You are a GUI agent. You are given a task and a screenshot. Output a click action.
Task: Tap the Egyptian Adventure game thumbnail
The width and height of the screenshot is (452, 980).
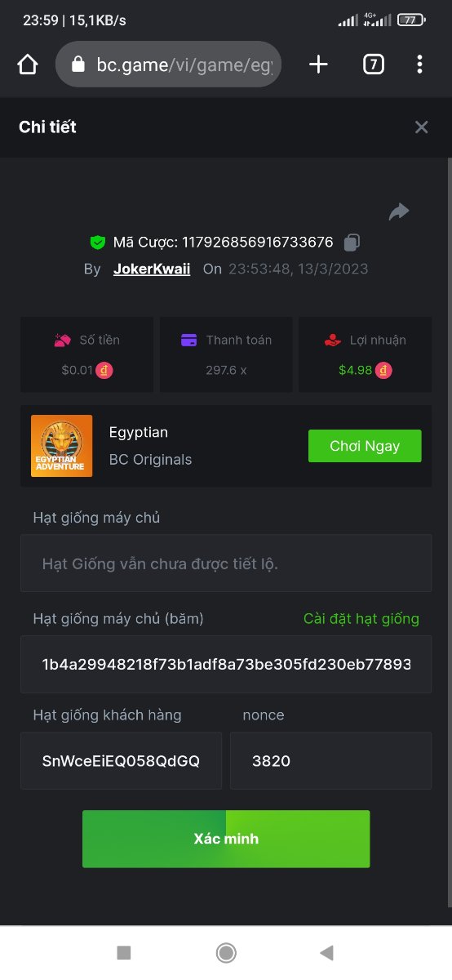point(61,446)
